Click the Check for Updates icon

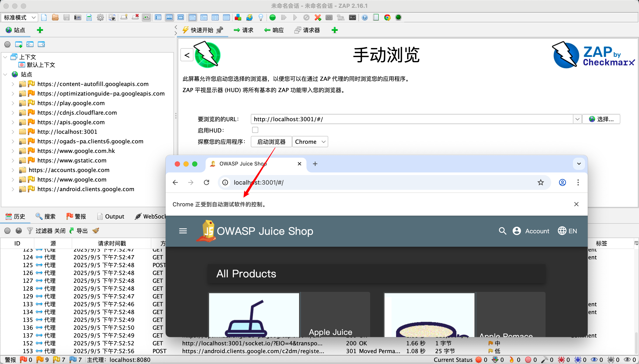tap(250, 18)
